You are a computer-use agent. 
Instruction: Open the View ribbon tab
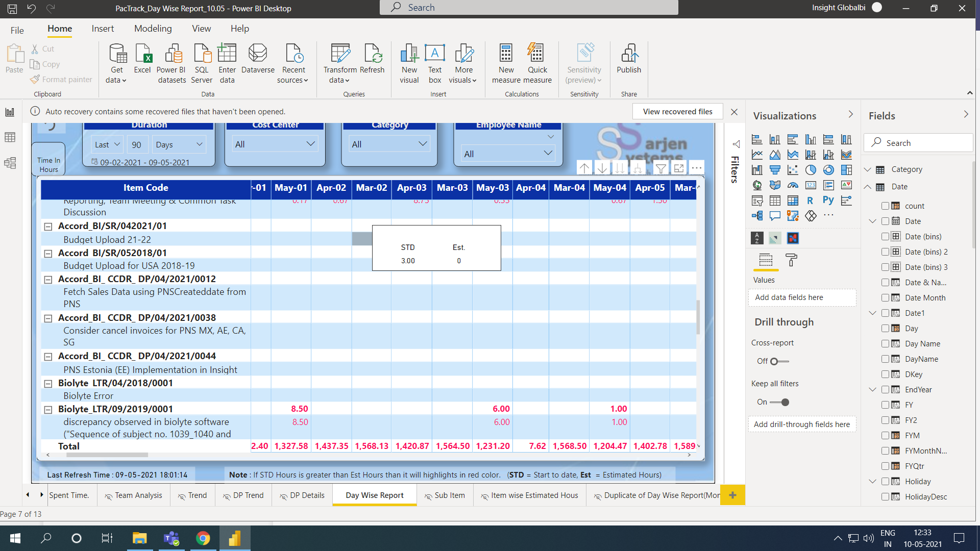pos(202,29)
